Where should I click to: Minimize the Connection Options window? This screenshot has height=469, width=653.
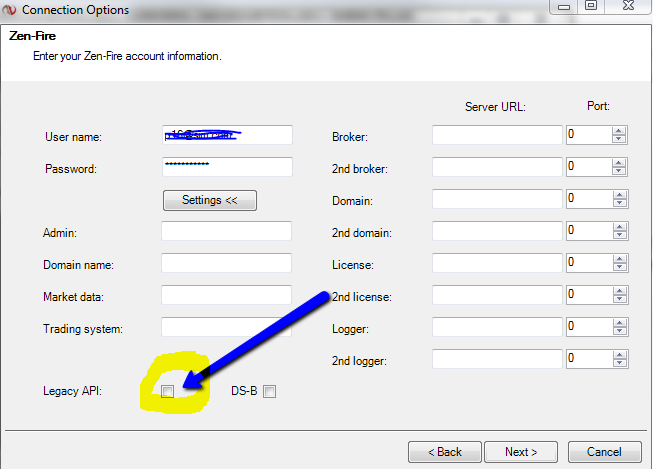coord(564,6)
